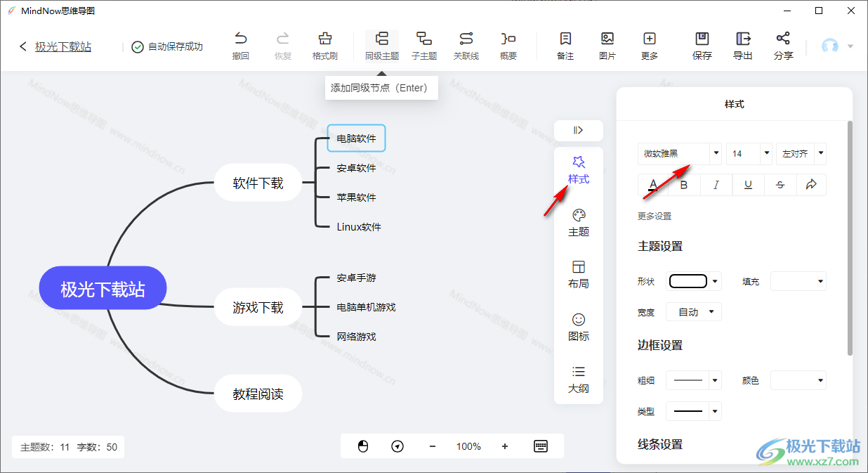The image size is (868, 473).
Task: Open the border color (颜色) dropdown
Action: 798,380
